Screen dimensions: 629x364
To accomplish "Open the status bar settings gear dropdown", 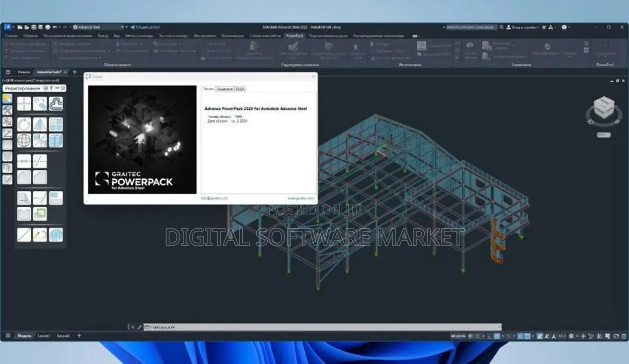I will (x=571, y=336).
